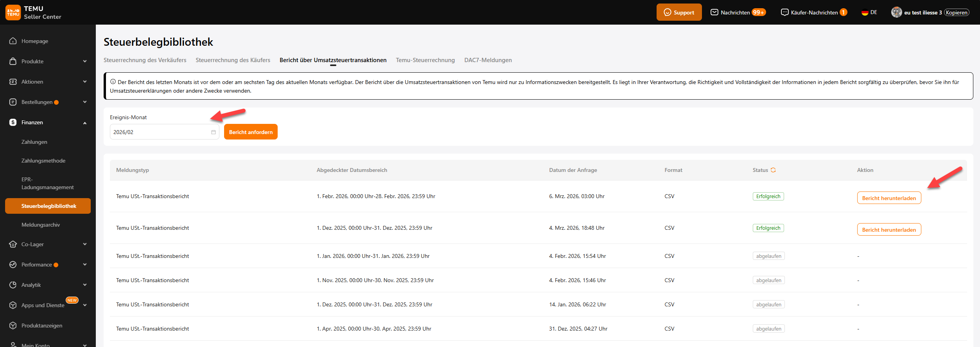Click the Produkte bag icon
Screen dimensions: 980x347
tap(13, 61)
